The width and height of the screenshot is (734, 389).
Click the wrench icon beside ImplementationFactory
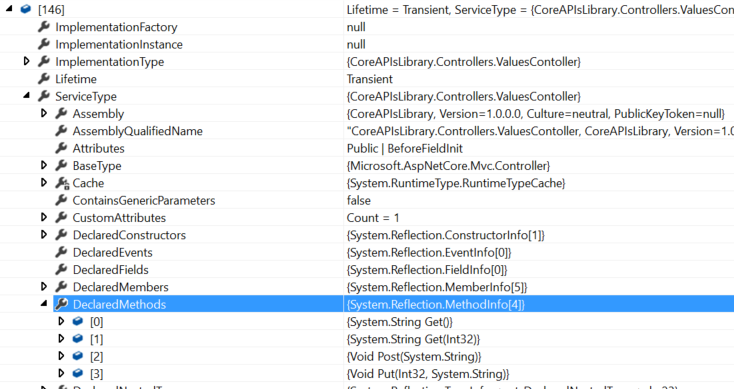pos(44,27)
